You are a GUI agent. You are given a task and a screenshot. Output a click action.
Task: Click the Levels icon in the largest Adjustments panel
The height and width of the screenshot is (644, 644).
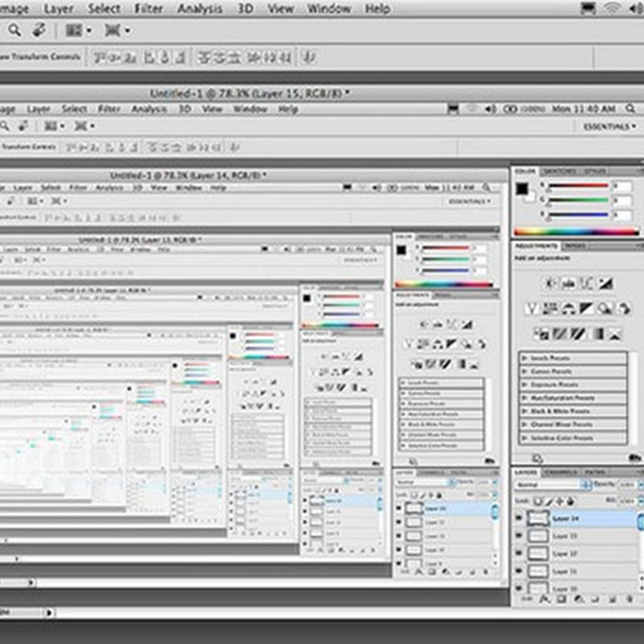pyautogui.click(x=568, y=283)
